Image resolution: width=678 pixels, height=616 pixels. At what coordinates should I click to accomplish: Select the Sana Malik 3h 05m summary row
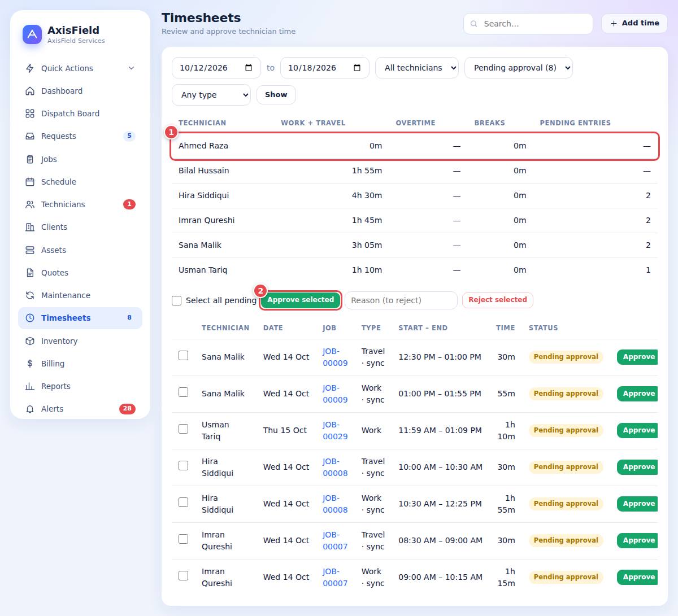[x=415, y=245]
